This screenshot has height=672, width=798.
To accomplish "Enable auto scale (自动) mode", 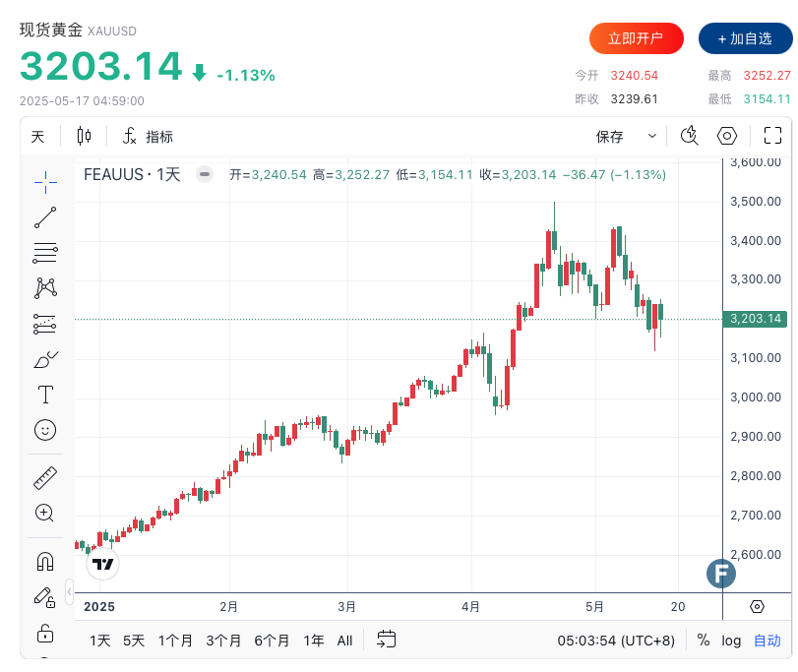I will click(767, 641).
